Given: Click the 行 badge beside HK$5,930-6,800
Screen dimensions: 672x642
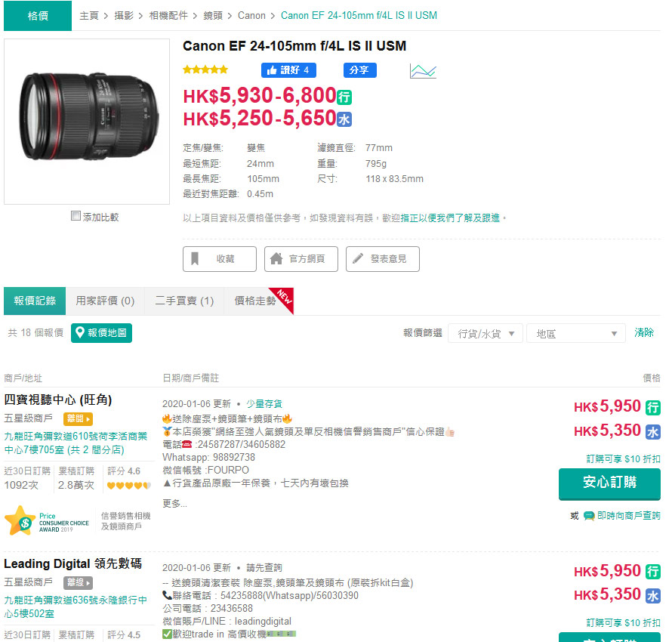Looking at the screenshot, I should point(344,97).
